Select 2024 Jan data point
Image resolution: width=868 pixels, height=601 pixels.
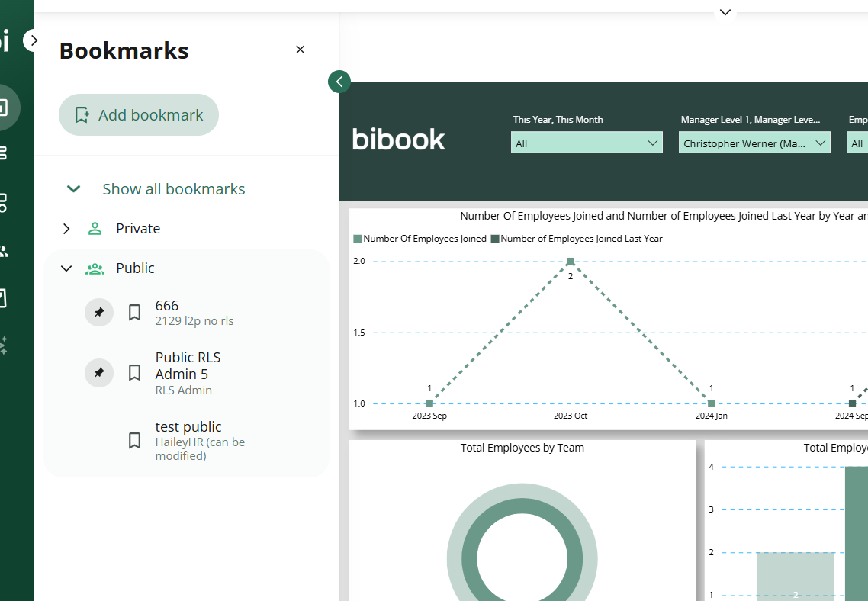click(712, 403)
